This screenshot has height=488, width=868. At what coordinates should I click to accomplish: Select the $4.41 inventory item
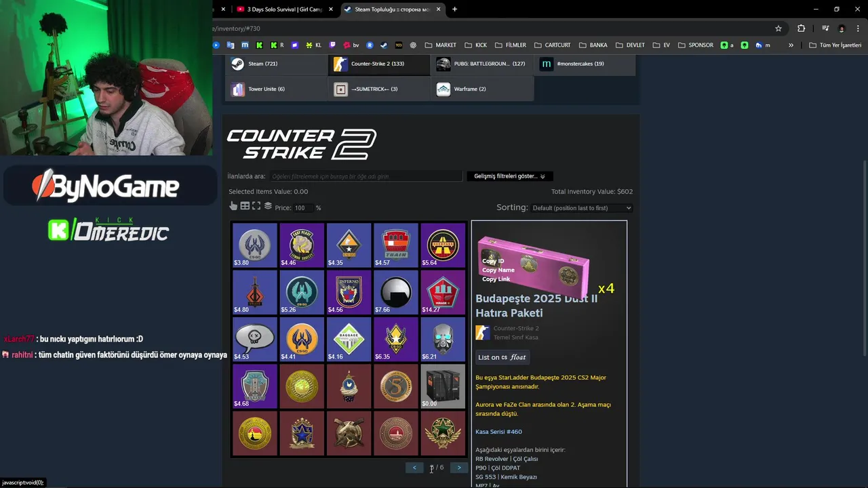[302, 339]
